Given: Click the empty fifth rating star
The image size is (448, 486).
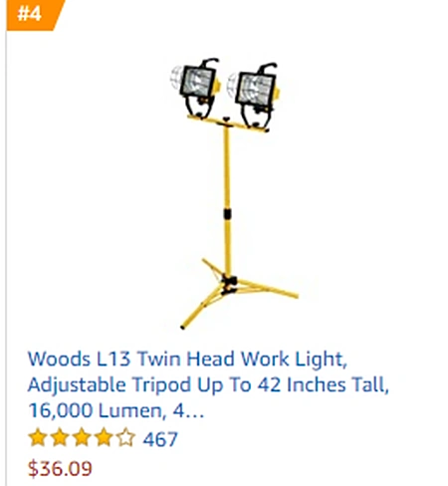Looking at the screenshot, I should [125, 437].
